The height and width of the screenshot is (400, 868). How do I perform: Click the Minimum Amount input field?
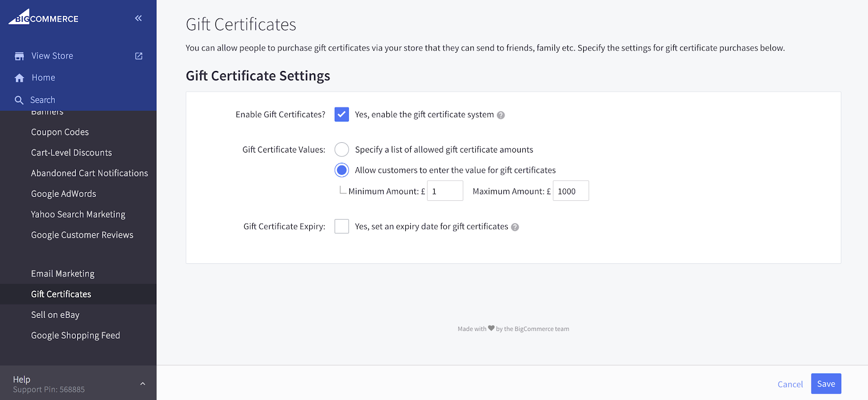(x=445, y=191)
